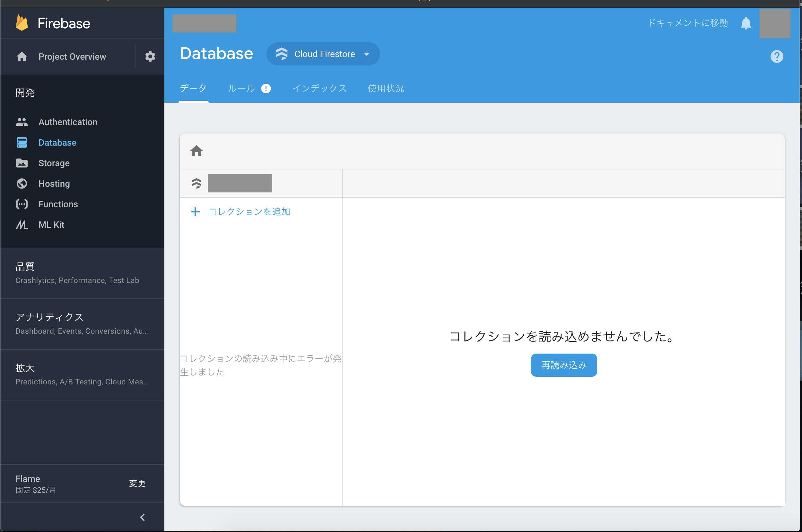
Task: Click Cloud Firestore logo in dropdown chip
Action: (281, 54)
